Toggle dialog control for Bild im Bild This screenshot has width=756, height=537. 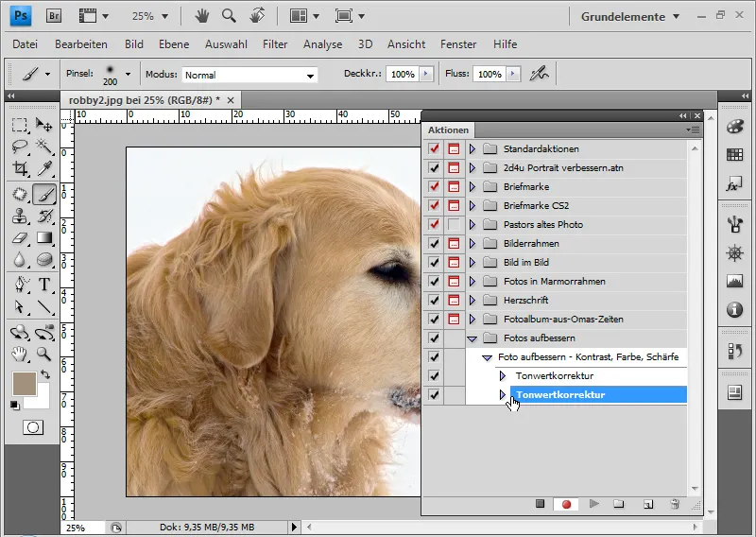pos(454,263)
